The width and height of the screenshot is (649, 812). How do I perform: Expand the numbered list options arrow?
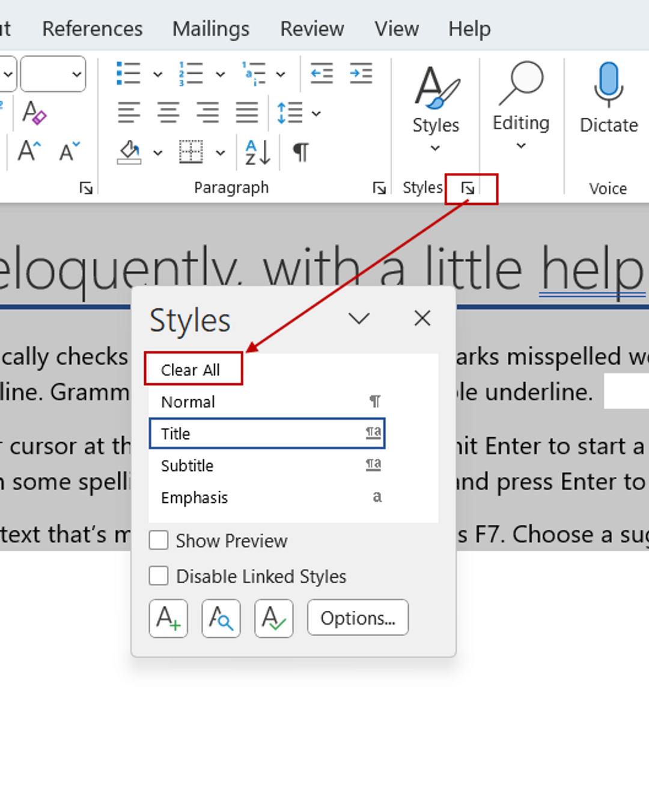pyautogui.click(x=220, y=73)
